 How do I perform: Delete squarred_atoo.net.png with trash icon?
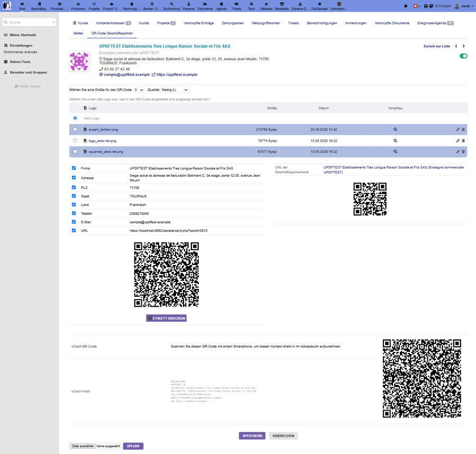tap(463, 151)
